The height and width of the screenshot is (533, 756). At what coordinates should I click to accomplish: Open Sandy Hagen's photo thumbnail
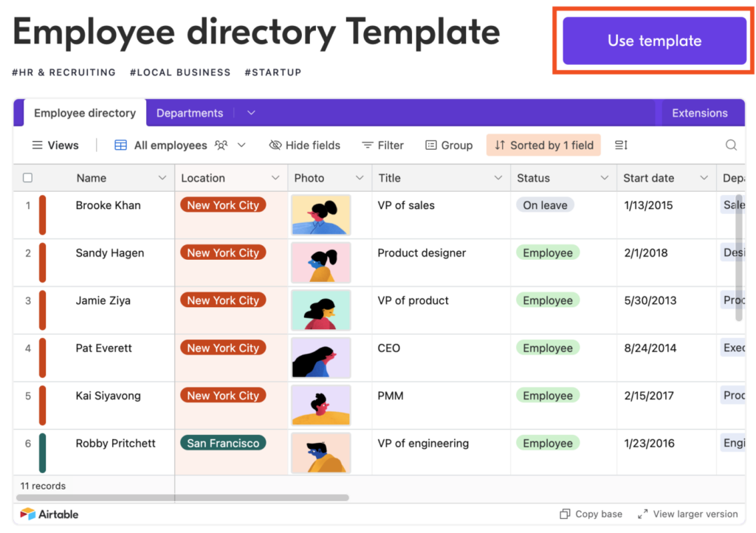[x=320, y=262]
